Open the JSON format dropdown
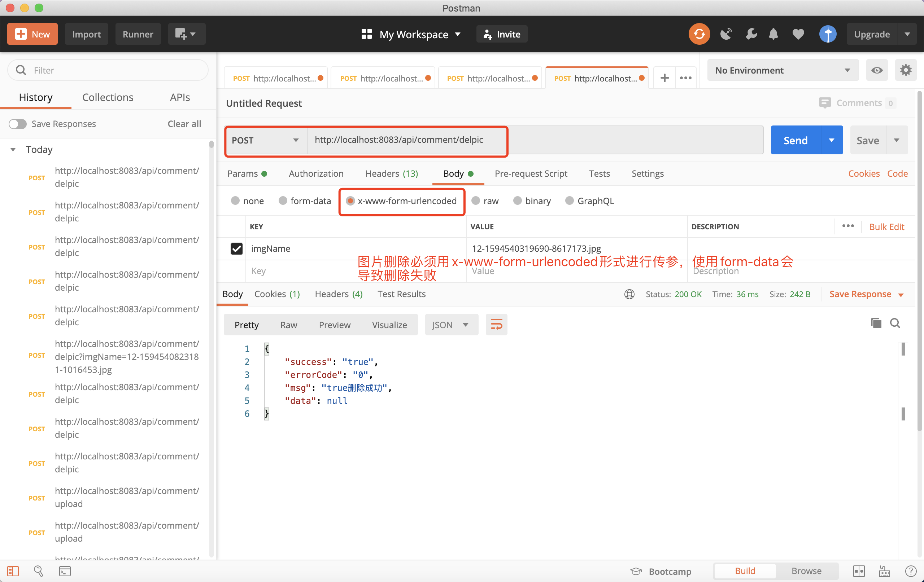This screenshot has height=582, width=924. tap(451, 325)
